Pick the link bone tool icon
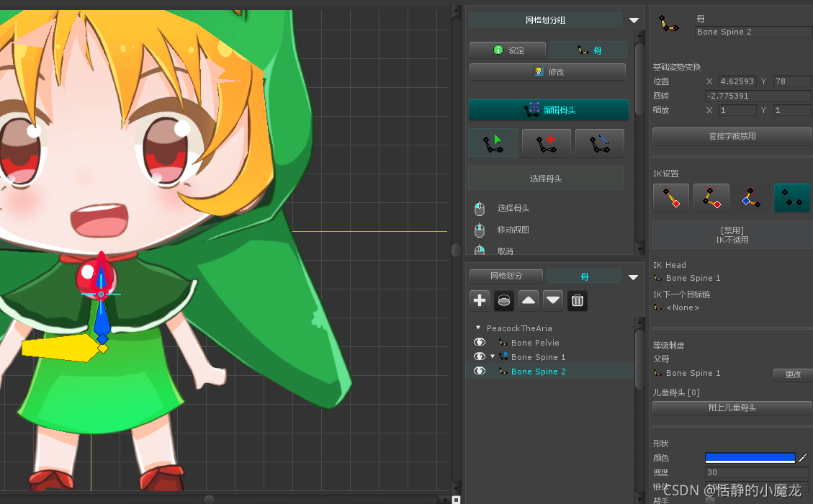 tap(600, 143)
